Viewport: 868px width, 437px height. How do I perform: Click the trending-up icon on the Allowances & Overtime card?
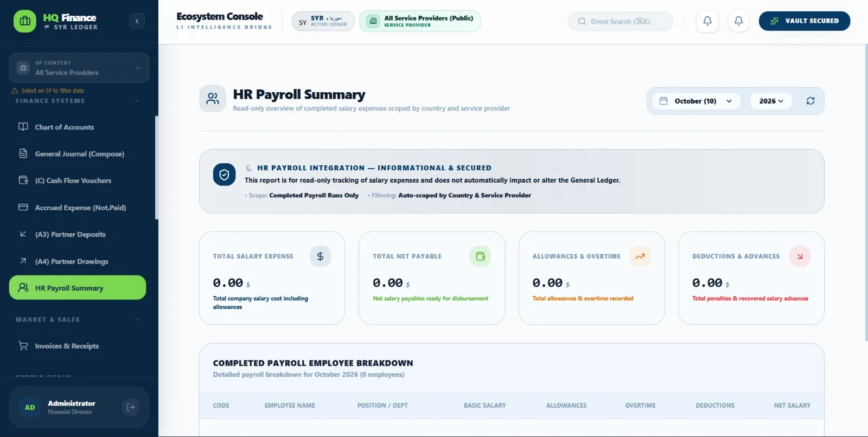(x=640, y=256)
